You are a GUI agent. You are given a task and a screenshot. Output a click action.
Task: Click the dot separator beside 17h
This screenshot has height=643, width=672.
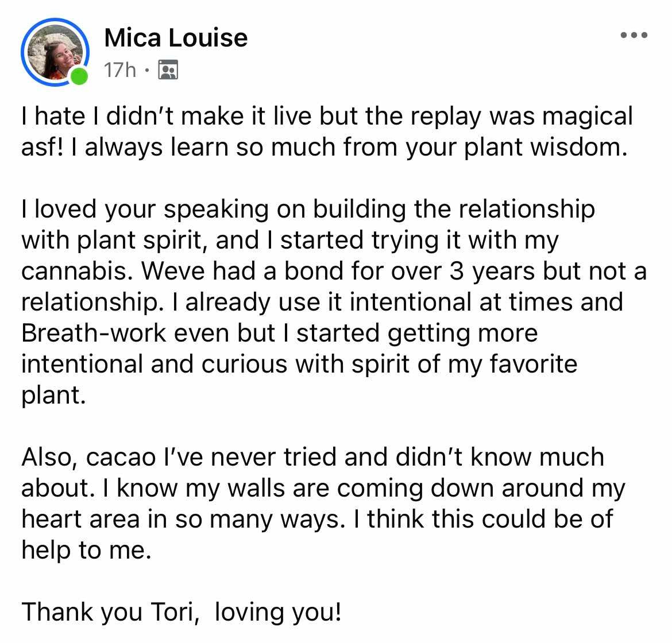(x=147, y=70)
